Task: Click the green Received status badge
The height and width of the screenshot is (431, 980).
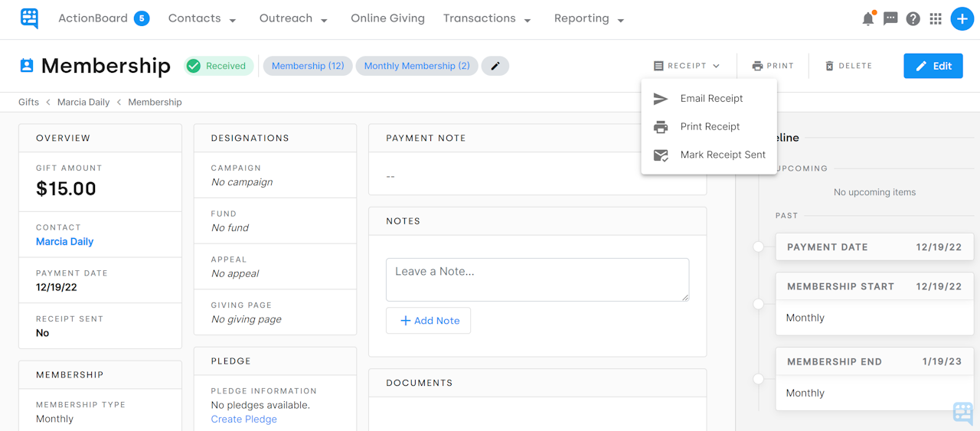Action: [x=219, y=66]
